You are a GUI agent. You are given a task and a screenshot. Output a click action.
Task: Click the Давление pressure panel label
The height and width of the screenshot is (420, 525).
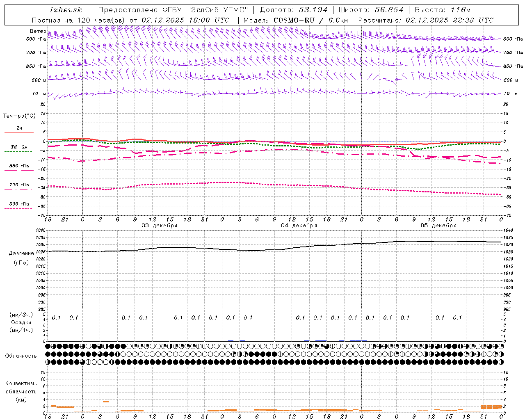[21, 253]
